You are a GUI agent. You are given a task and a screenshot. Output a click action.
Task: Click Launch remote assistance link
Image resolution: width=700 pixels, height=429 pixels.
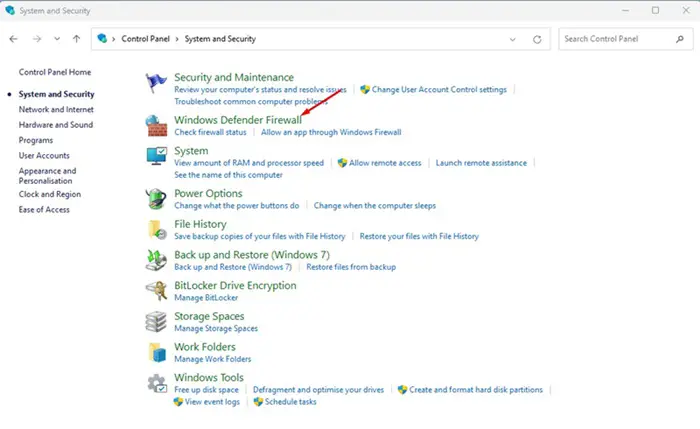click(481, 163)
